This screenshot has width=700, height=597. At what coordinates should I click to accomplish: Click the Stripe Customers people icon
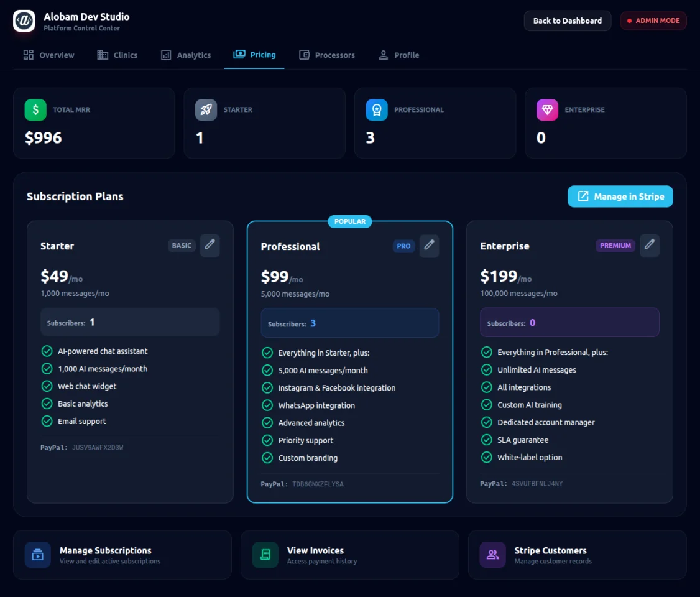coord(493,555)
